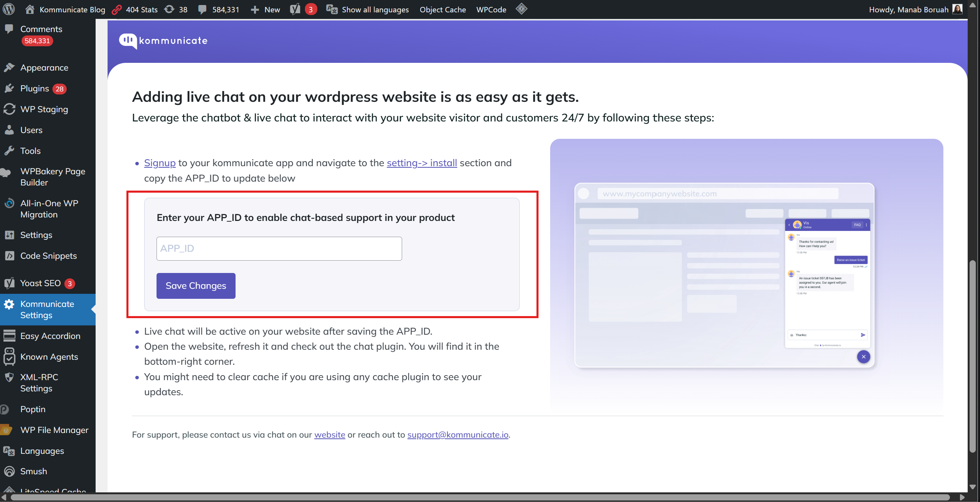The height and width of the screenshot is (502, 980).
Task: Open Manab Boruah's profile avatar
Action: (x=957, y=9)
